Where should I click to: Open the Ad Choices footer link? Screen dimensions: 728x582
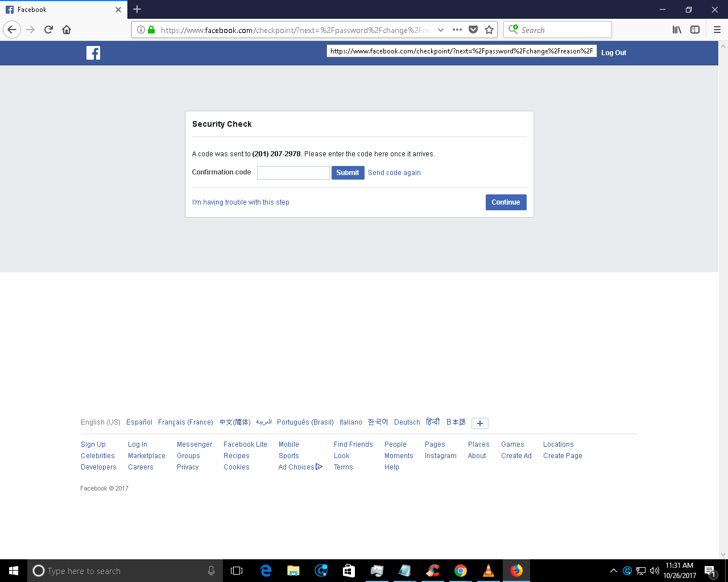pos(300,467)
